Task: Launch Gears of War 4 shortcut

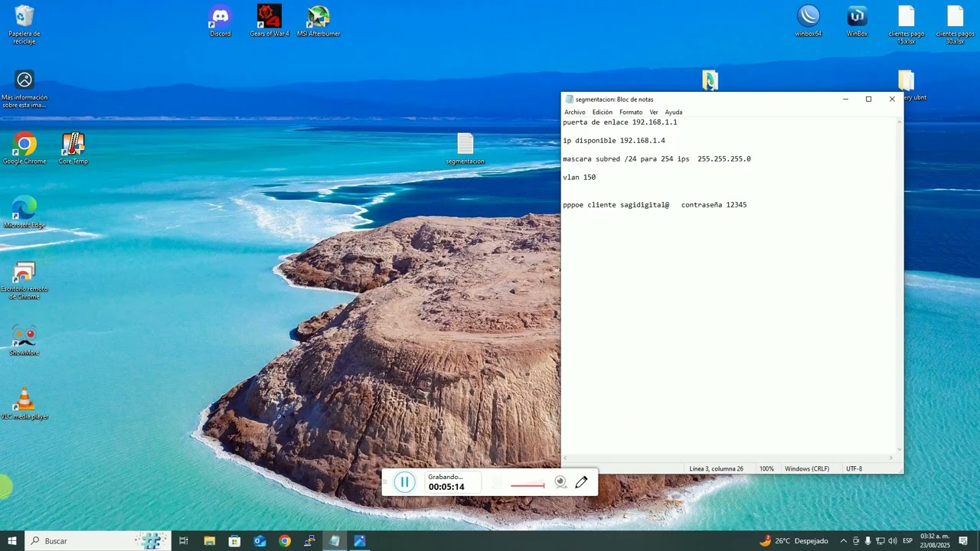Action: tap(269, 21)
